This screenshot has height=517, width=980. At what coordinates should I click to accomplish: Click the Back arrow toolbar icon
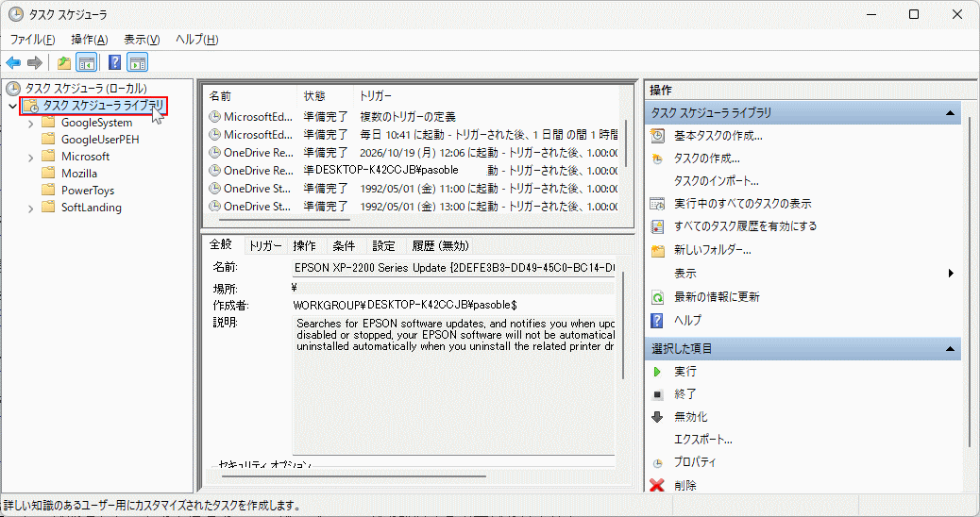[x=13, y=62]
